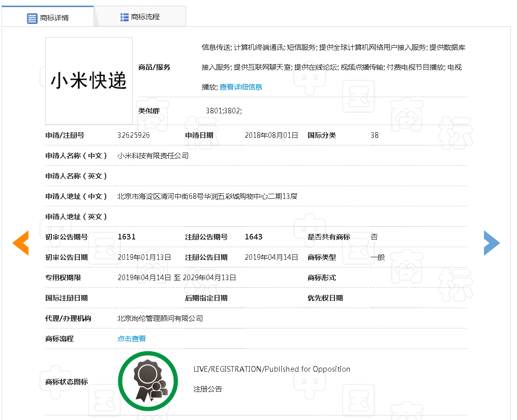Click the 代理/办理机构 field label
Image resolution: width=517 pixels, height=420 pixels.
[x=68, y=318]
